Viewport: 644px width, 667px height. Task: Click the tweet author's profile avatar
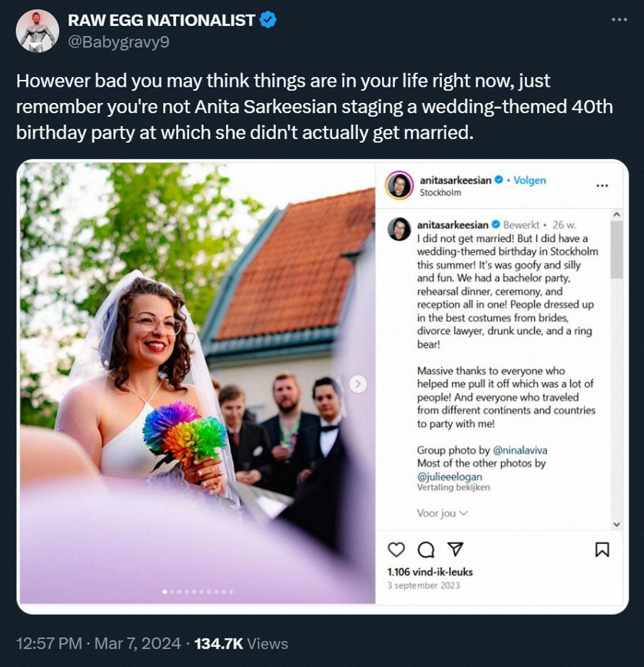coord(37,31)
